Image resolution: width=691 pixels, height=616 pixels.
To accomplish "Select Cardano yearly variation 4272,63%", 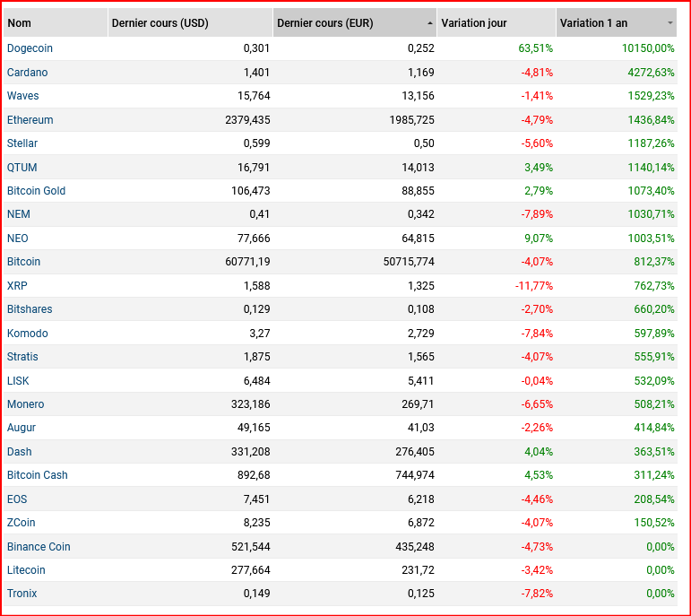I will coord(651,73).
